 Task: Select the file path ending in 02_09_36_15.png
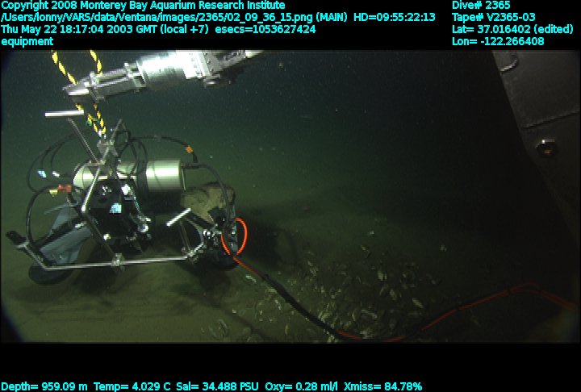pos(157,18)
